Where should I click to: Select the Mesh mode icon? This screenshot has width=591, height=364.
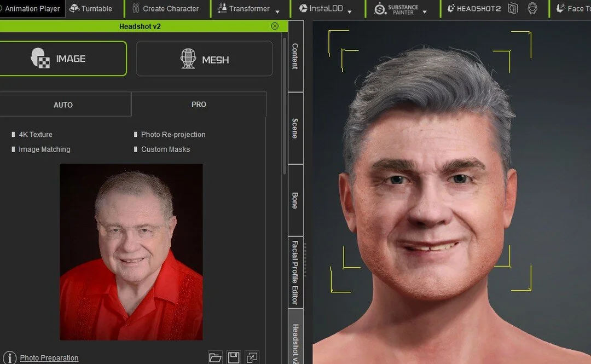188,59
